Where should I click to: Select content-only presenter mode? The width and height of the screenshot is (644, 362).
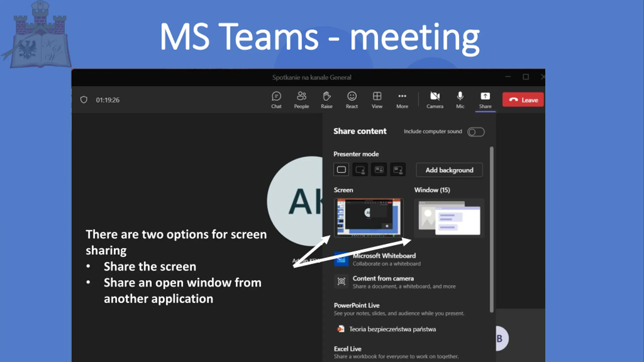point(341,170)
